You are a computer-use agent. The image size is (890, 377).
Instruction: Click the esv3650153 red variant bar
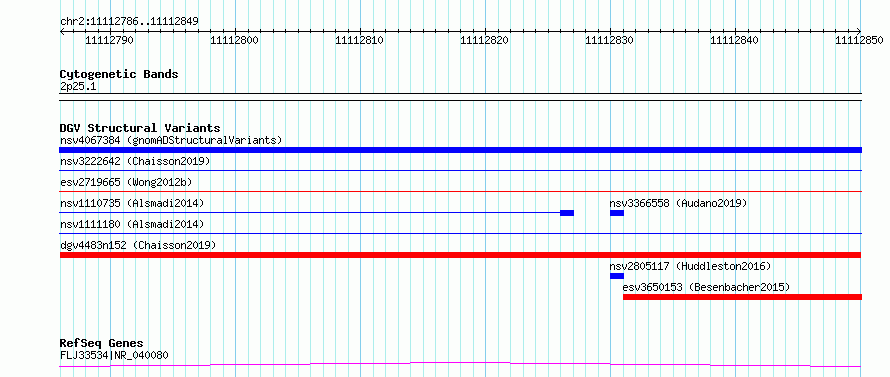[x=742, y=297]
